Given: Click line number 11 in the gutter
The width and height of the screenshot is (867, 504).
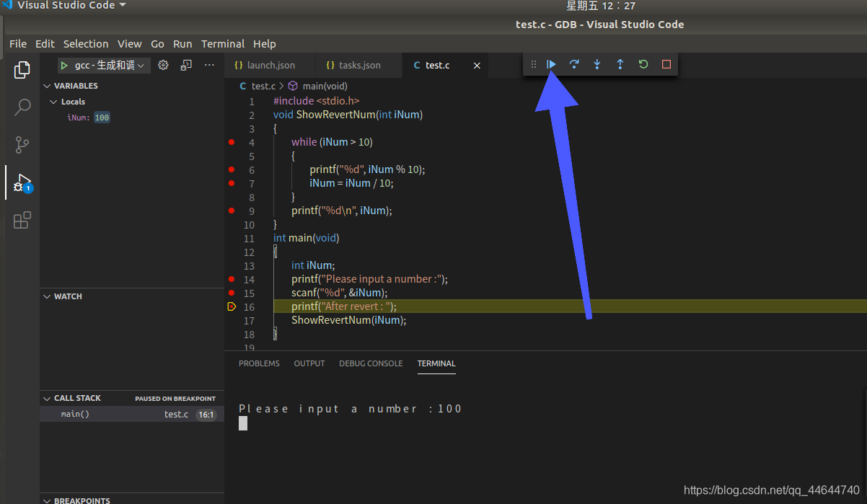Looking at the screenshot, I should pos(249,239).
